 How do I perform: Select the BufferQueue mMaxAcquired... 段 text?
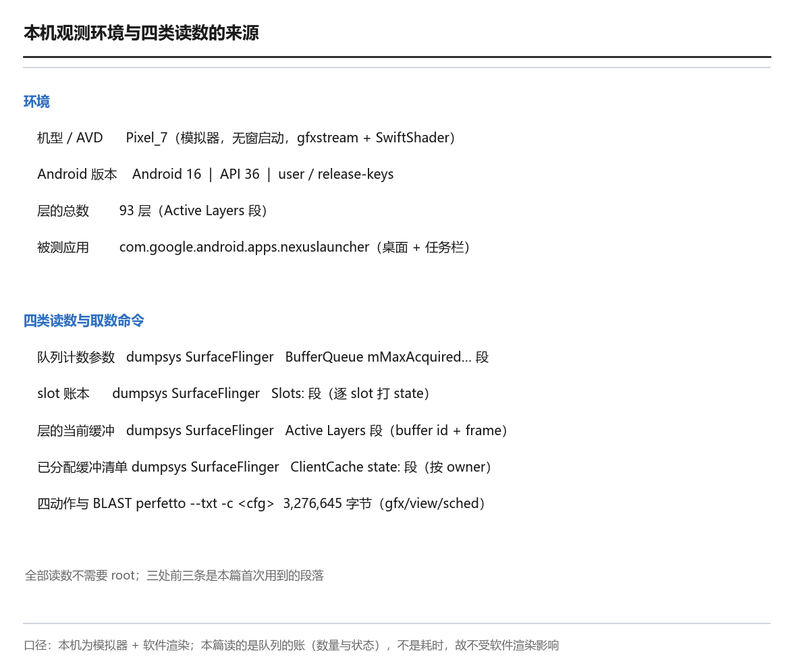[387, 357]
